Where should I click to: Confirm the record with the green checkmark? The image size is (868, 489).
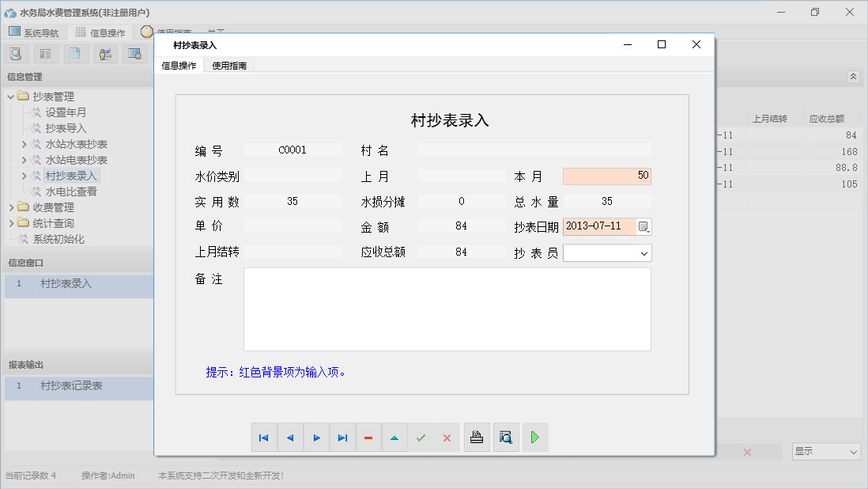[x=421, y=437]
